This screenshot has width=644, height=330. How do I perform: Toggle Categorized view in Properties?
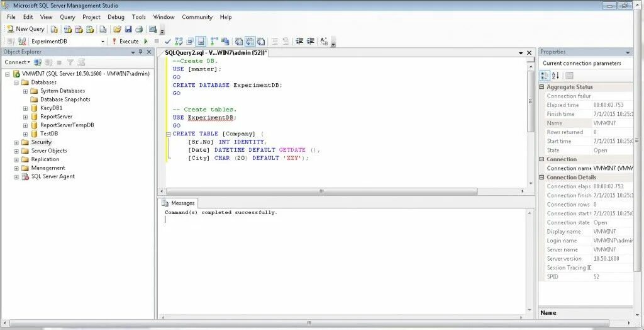coord(545,76)
